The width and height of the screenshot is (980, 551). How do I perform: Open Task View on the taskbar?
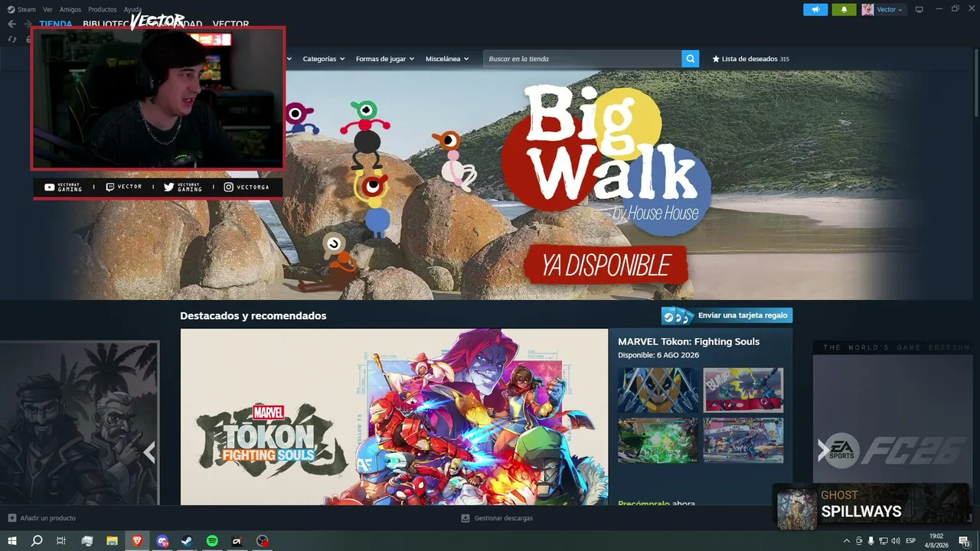[61, 541]
